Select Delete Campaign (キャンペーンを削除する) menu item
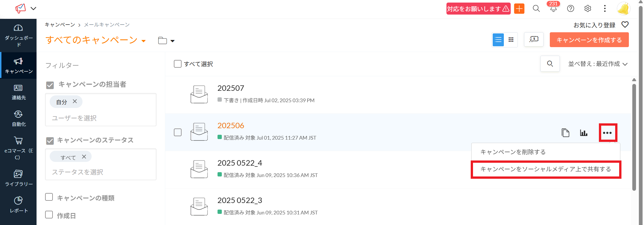The height and width of the screenshot is (225, 644). (513, 152)
